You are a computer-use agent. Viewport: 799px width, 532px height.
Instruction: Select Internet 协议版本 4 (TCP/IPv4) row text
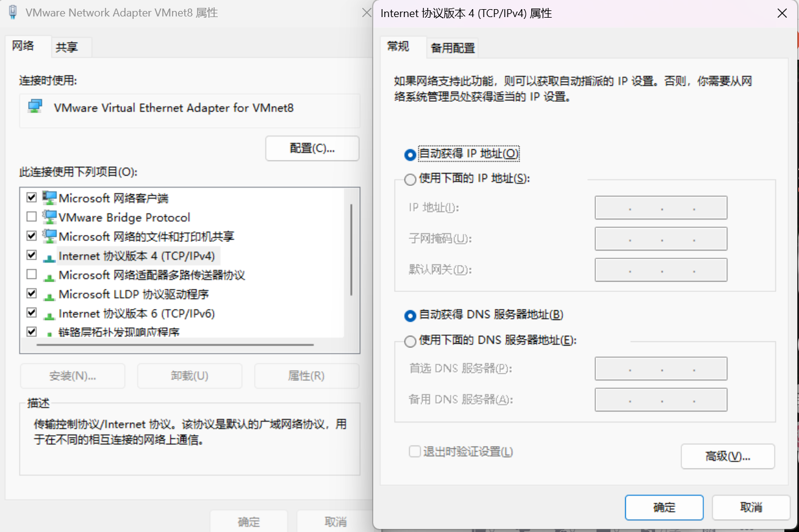coord(137,256)
